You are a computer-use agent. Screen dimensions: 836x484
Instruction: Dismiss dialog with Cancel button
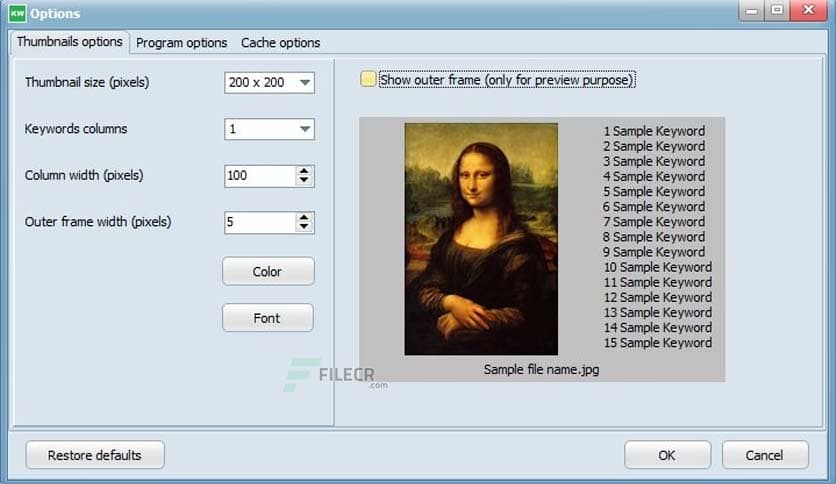(765, 455)
